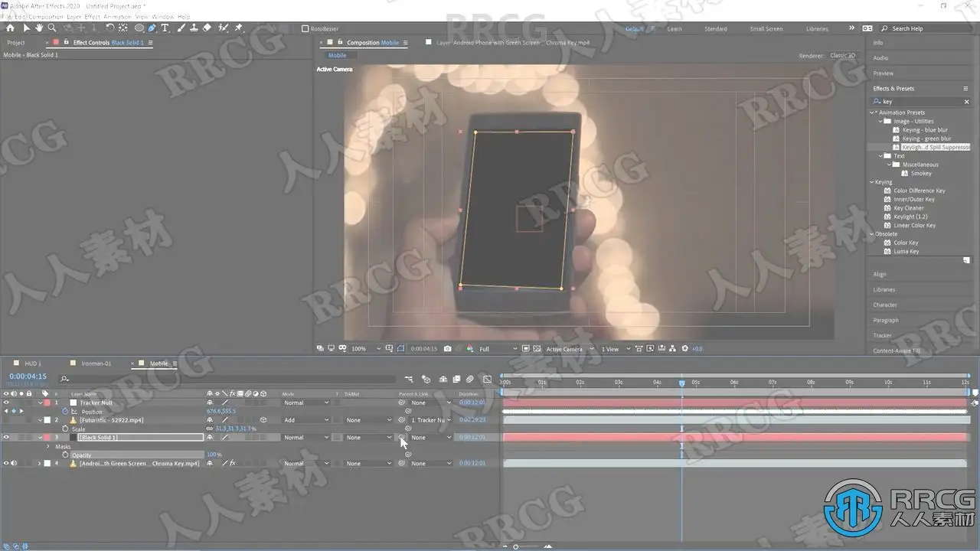Open the viewer 100% magnification dropdown

[x=365, y=349]
